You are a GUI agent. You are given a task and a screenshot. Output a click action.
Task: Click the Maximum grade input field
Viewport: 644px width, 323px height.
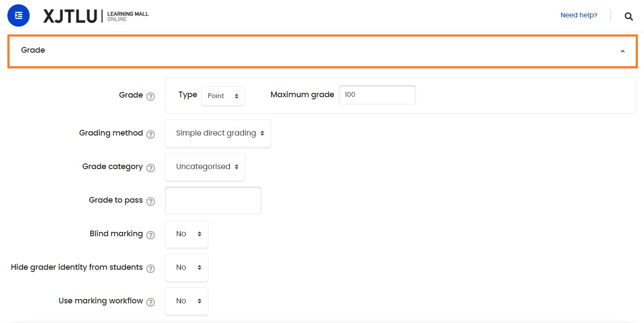377,95
